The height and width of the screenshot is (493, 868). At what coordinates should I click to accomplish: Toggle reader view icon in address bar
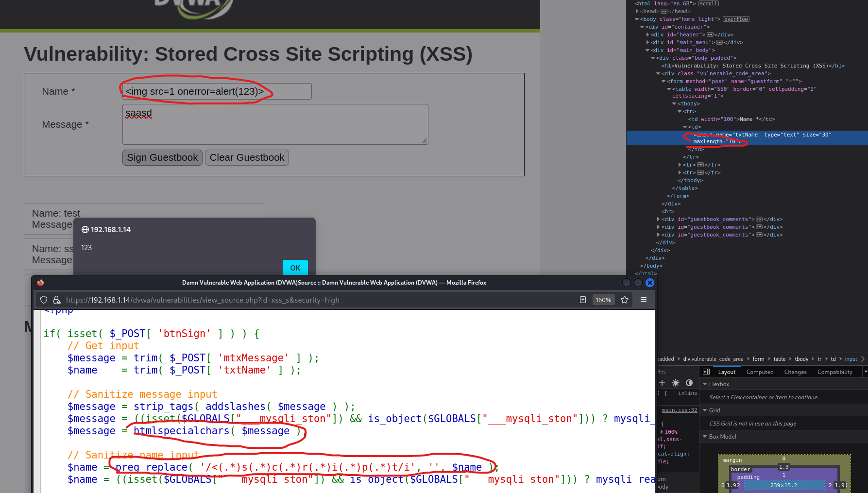pos(583,300)
